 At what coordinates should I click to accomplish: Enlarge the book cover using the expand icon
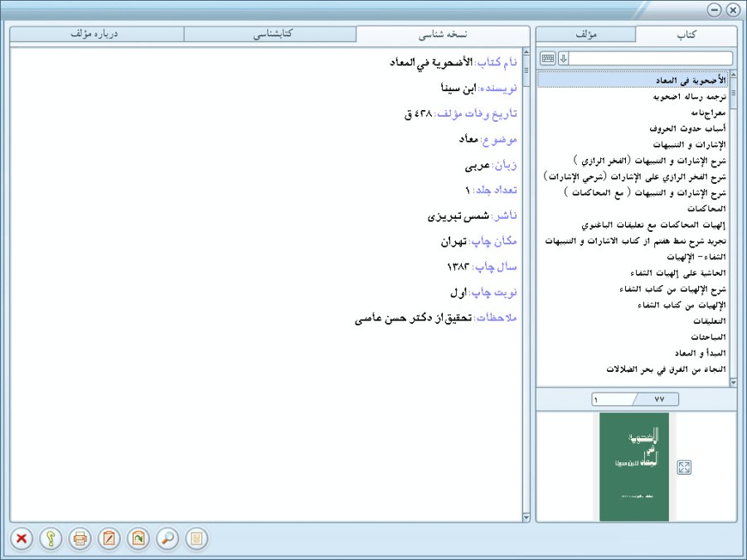click(684, 468)
